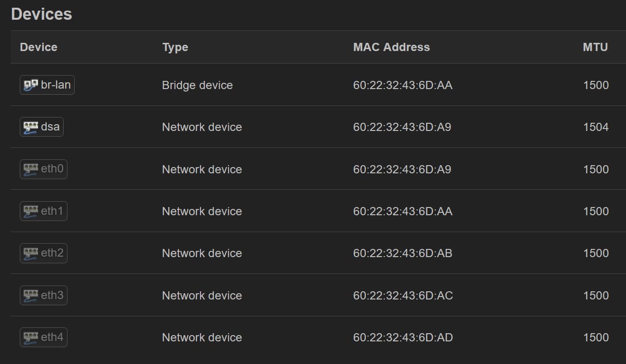This screenshot has height=364, width=626.
Task: Click the MAC Address column header
Action: [x=391, y=47]
